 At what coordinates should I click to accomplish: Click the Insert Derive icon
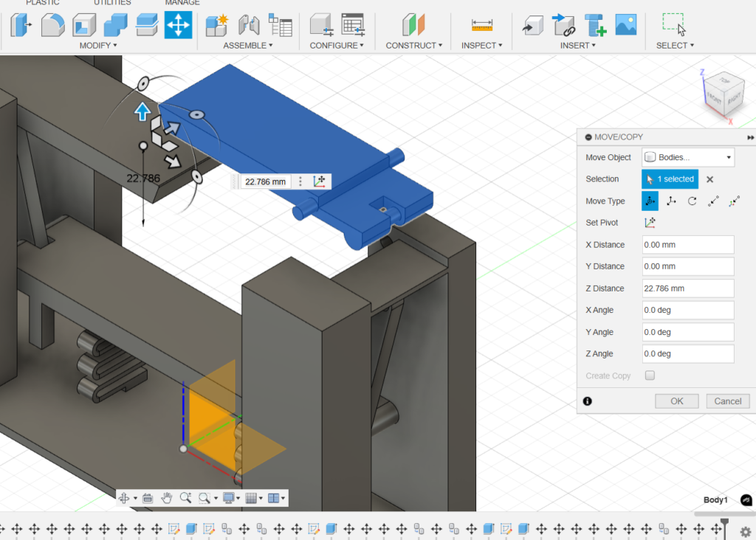pyautogui.click(x=532, y=25)
